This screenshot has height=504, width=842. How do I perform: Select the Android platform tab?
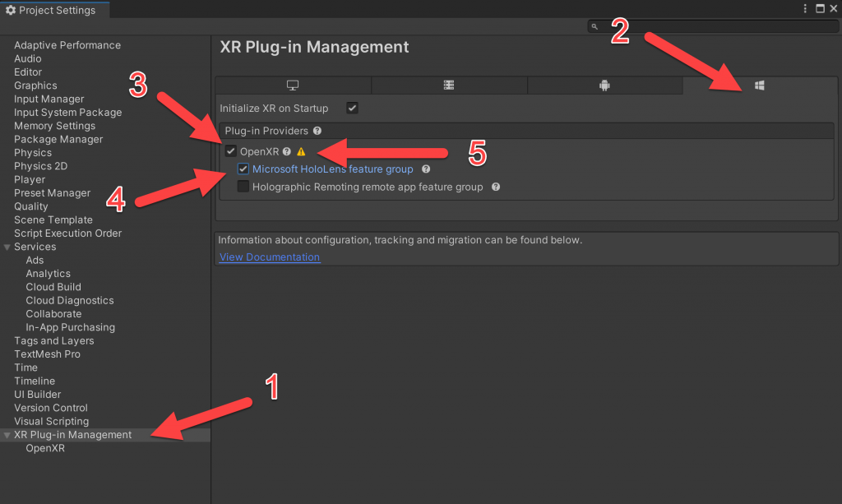pos(604,86)
